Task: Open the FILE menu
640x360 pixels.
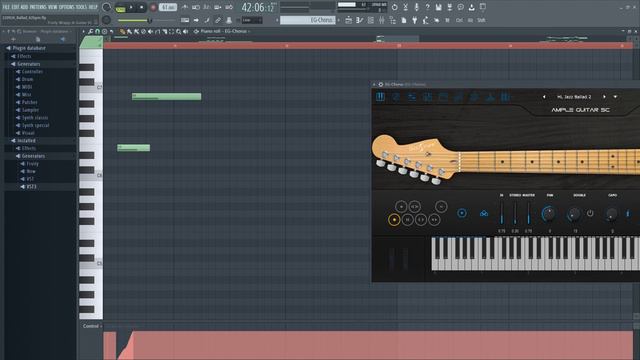Action: point(6,7)
